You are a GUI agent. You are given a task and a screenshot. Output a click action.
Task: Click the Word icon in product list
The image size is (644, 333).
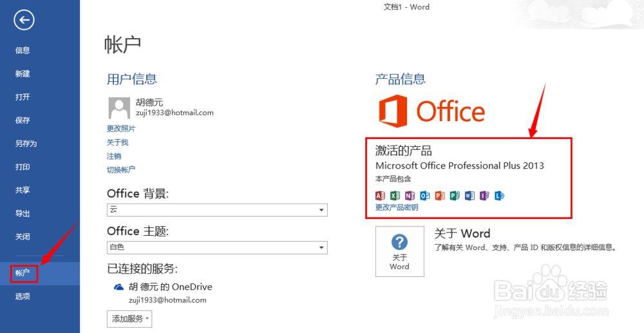(x=469, y=196)
